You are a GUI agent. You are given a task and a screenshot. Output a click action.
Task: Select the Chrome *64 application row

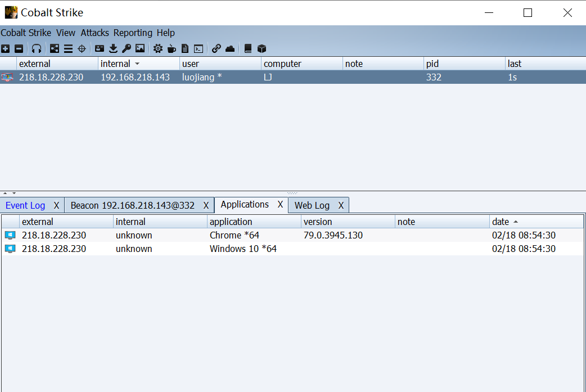coord(292,236)
